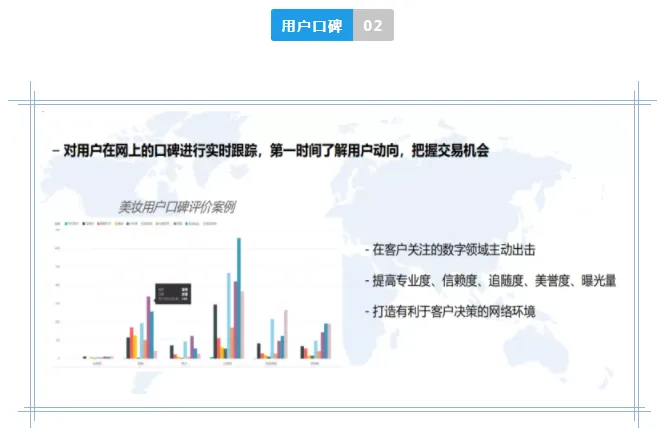Click the tallest teal bar in the chart

(x=239, y=298)
